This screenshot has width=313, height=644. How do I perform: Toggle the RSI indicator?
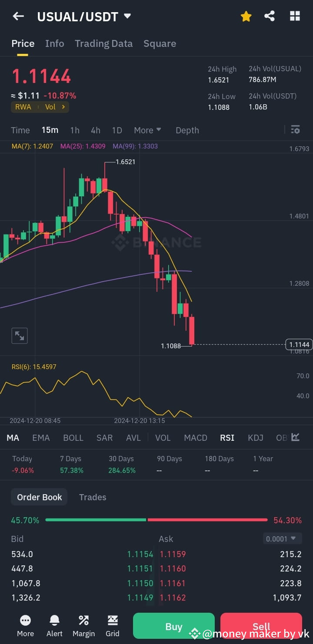coord(227,438)
